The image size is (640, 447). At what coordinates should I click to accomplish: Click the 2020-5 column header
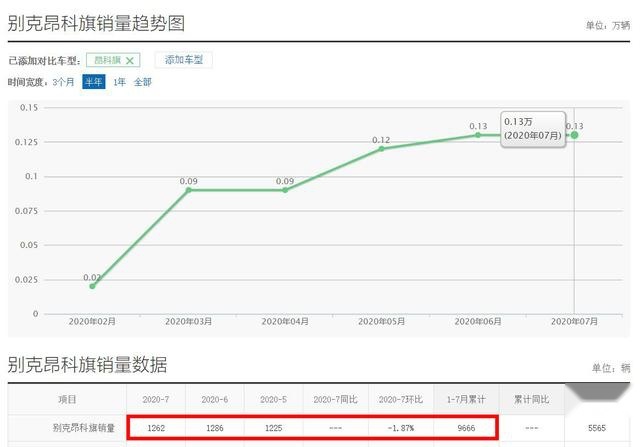click(x=273, y=400)
